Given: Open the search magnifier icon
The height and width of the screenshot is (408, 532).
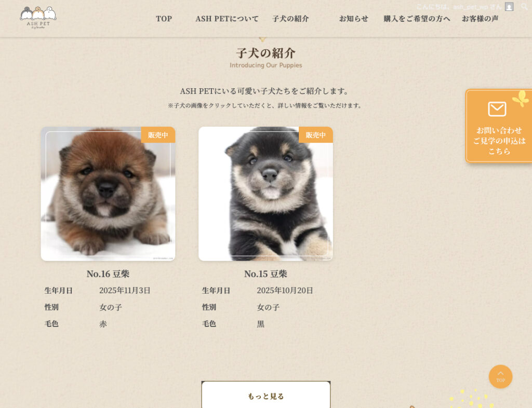Looking at the screenshot, I should 524,6.
